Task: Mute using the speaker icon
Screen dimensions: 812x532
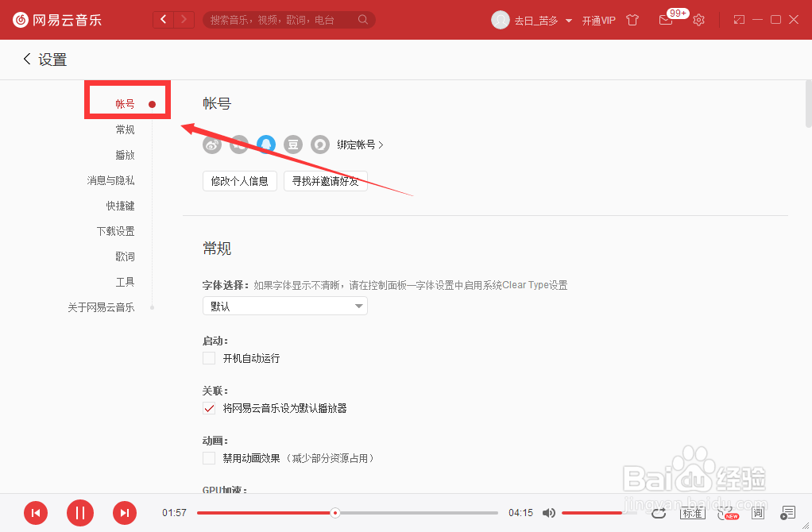Action: 549,513
